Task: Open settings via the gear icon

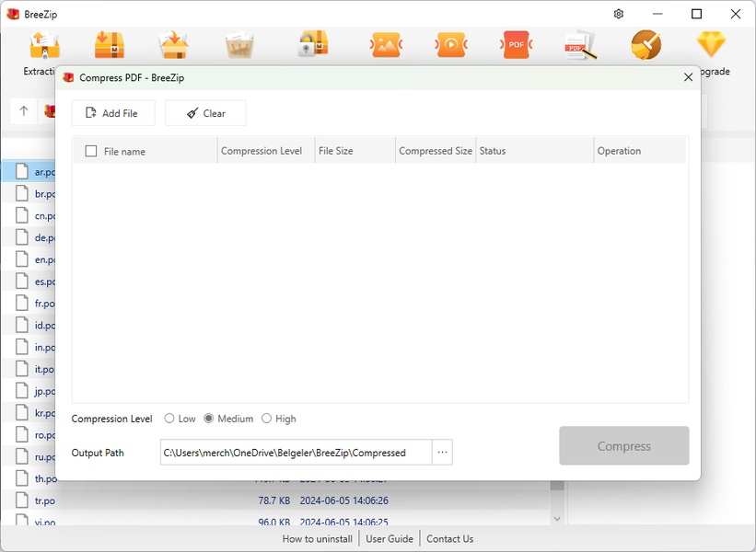Action: click(619, 14)
